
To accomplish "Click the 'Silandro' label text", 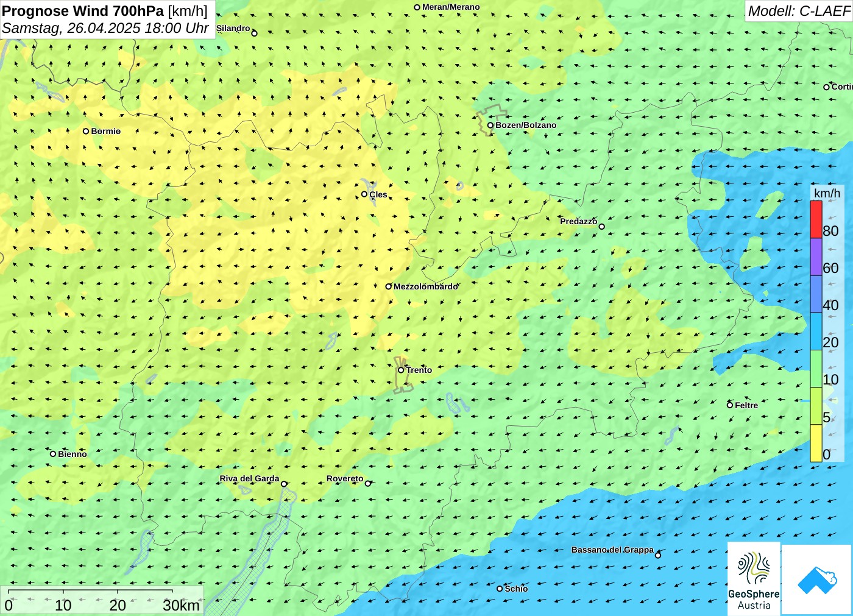I will pyautogui.click(x=233, y=28).
